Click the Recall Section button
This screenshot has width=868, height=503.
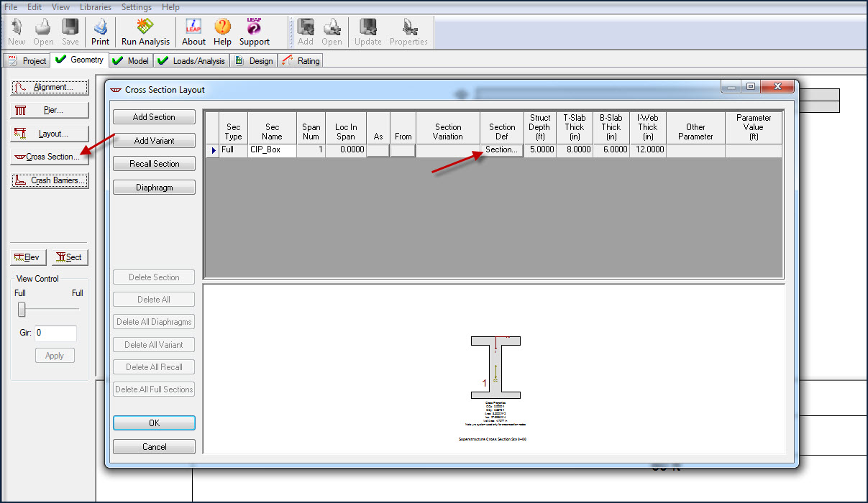[x=154, y=164]
